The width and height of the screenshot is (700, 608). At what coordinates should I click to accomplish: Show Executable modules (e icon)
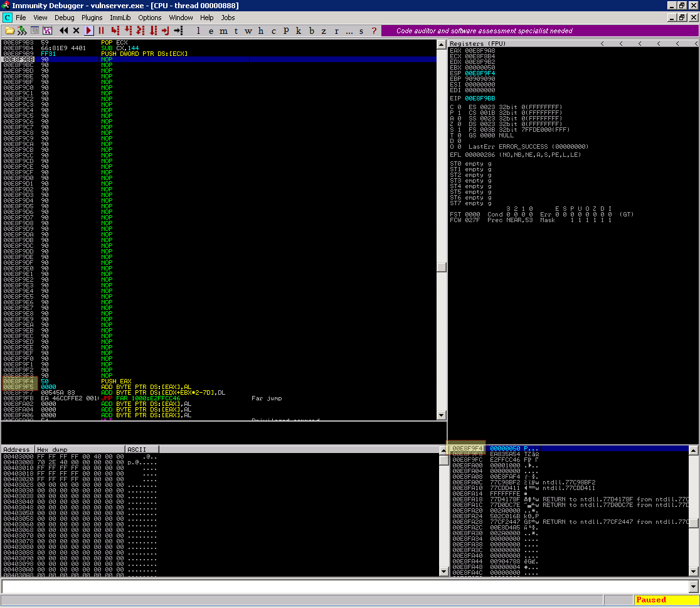tap(211, 31)
